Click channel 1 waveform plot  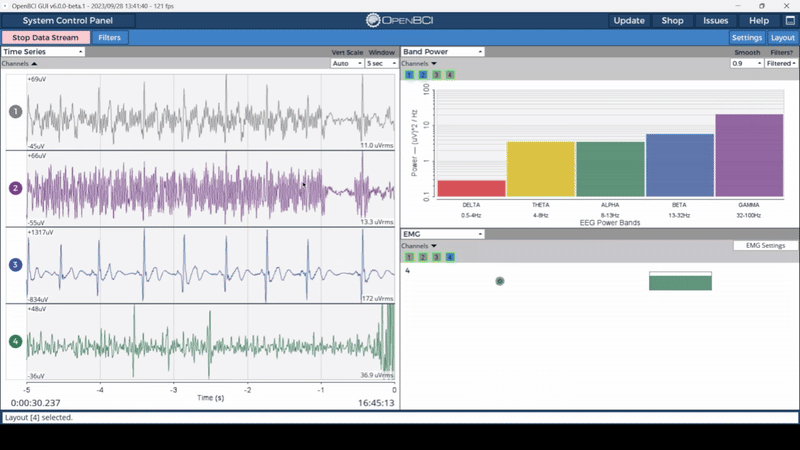click(211, 112)
